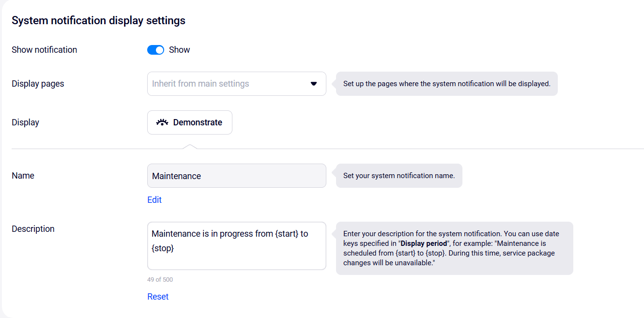Click inside the Description text area
This screenshot has height=318, width=644.
236,246
